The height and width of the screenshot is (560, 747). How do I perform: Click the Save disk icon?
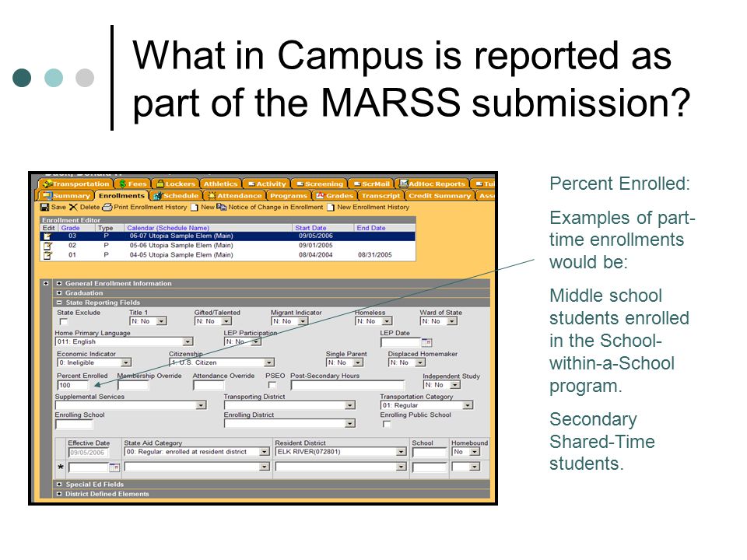coord(45,207)
